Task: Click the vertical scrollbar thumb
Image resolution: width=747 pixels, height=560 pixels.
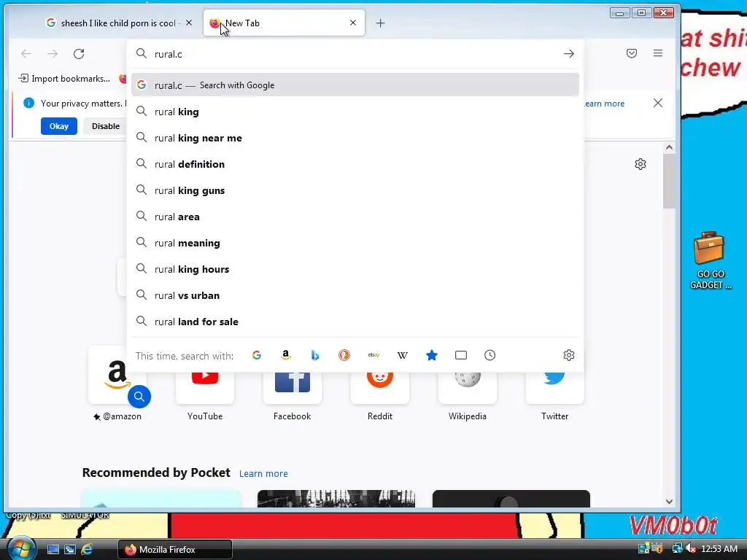Action: click(669, 181)
